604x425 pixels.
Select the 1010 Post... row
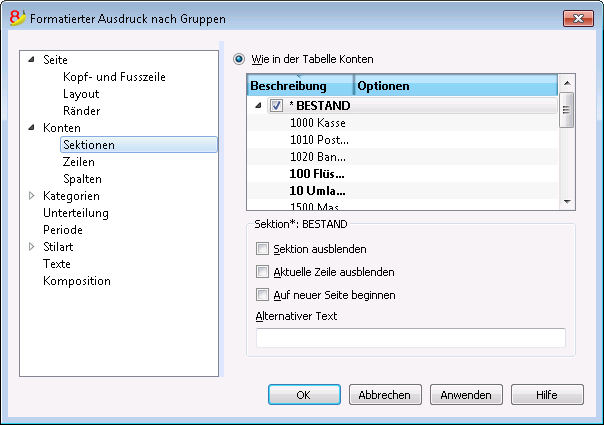(x=403, y=139)
